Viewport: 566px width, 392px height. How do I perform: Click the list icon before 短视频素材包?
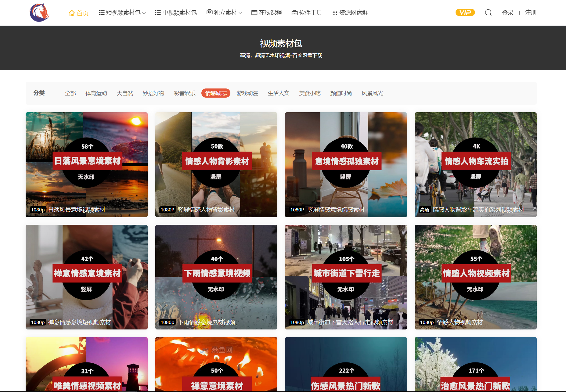pyautogui.click(x=102, y=13)
